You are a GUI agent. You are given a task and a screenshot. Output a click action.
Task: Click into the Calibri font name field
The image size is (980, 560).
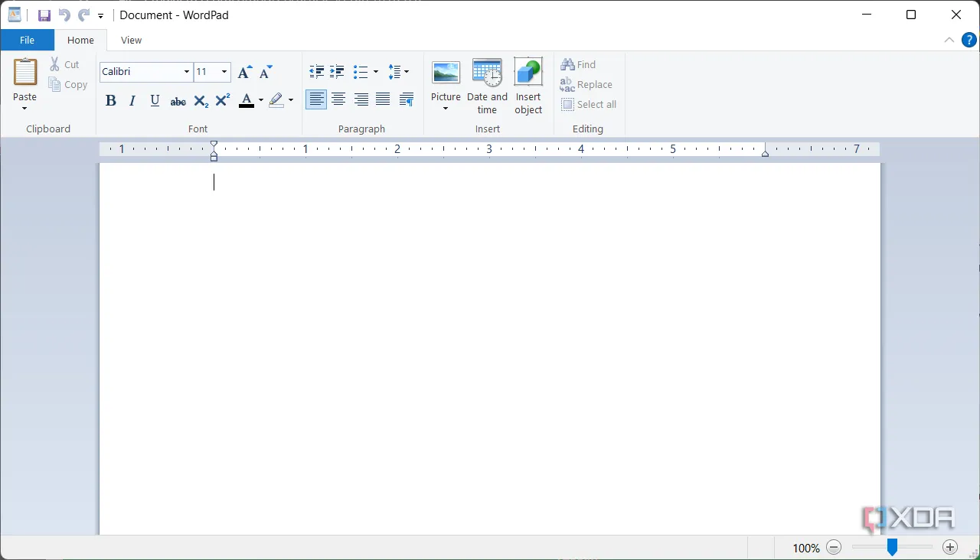(x=140, y=72)
